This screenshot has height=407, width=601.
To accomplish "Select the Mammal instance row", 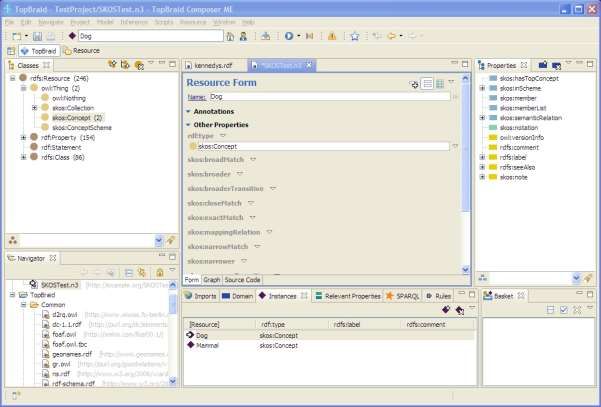I will point(328,345).
